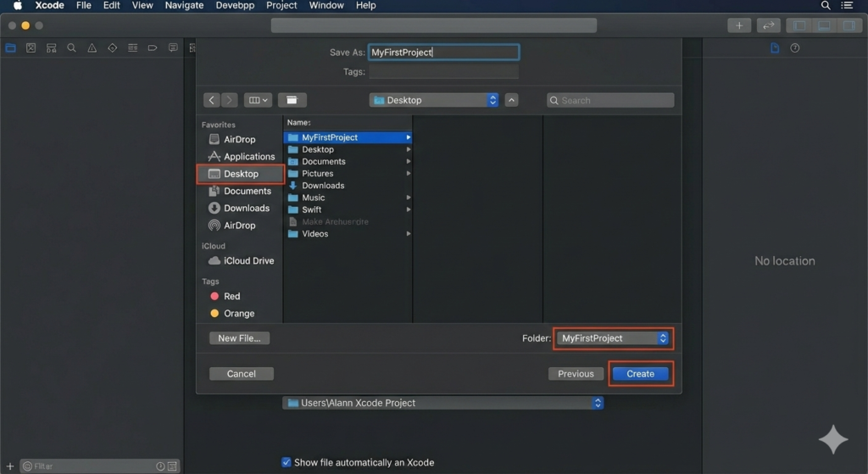Click the back arrow in save dialog
This screenshot has width=868, height=474.
point(212,100)
